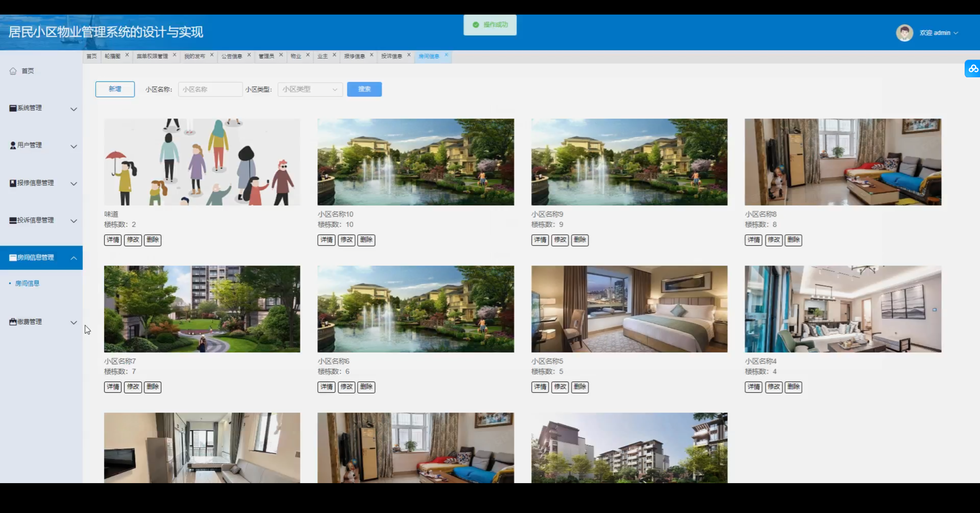
Task: Click the 搜索 button
Action: tap(364, 89)
